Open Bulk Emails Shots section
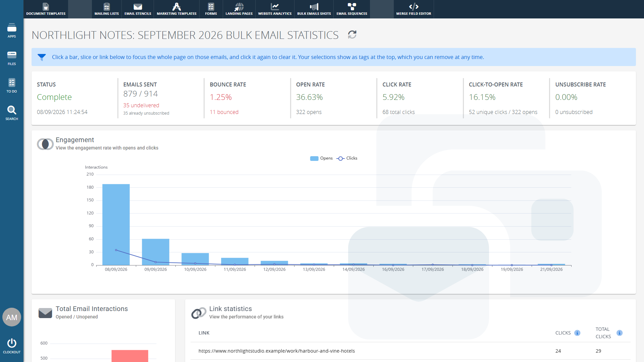The height and width of the screenshot is (362, 644). (x=314, y=9)
